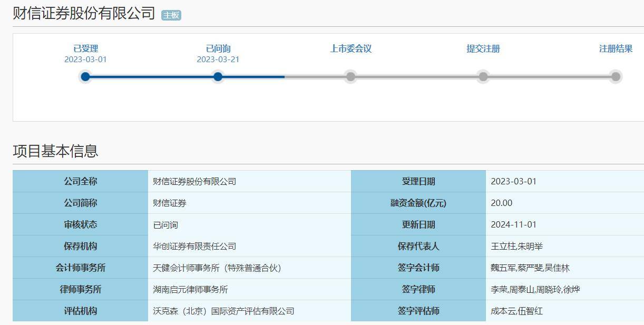This screenshot has width=644, height=325.
Task: Select the 注册结果 timeline step marker
Action: coord(616,77)
